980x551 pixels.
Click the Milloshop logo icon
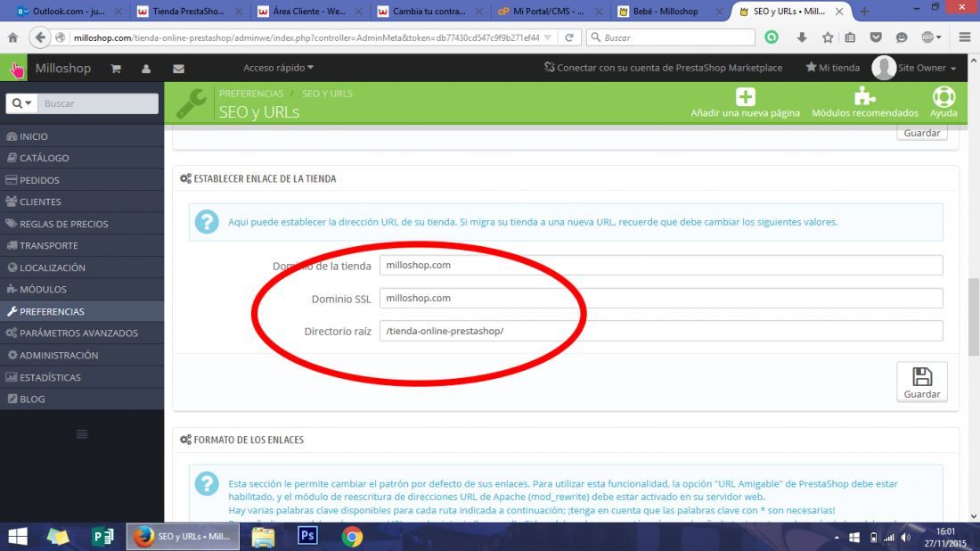(13, 68)
